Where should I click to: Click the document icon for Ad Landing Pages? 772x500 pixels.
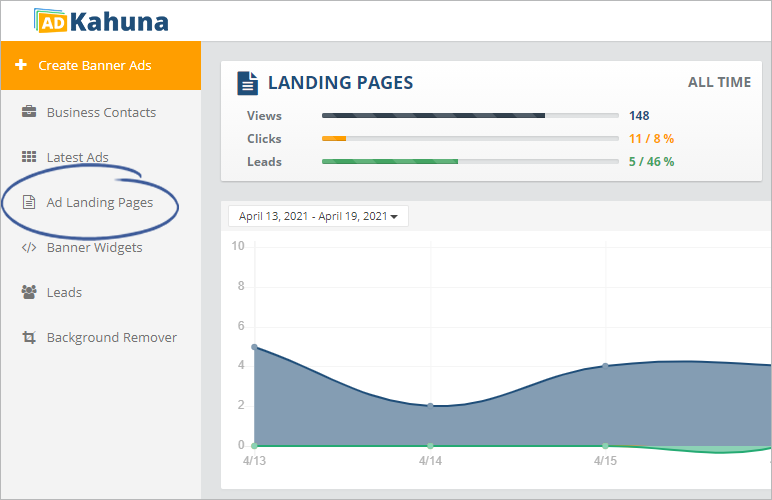(x=29, y=202)
